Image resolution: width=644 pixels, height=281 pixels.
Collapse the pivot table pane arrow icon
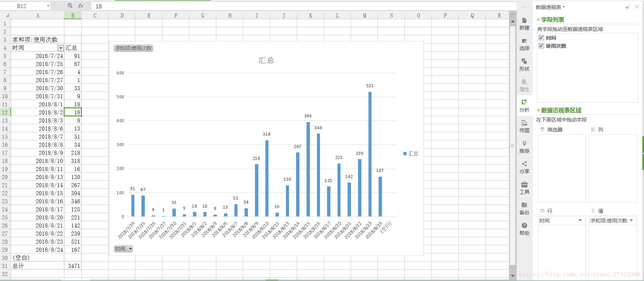pyautogui.click(x=628, y=7)
